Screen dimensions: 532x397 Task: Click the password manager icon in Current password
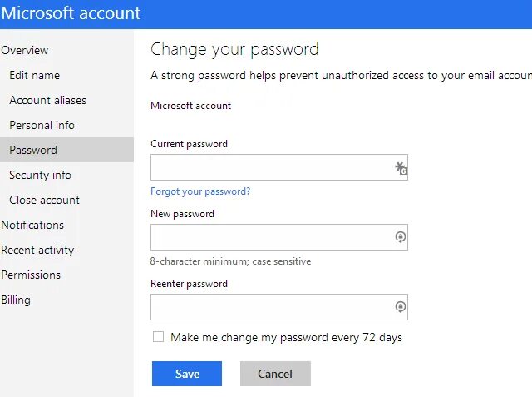pyautogui.click(x=401, y=167)
